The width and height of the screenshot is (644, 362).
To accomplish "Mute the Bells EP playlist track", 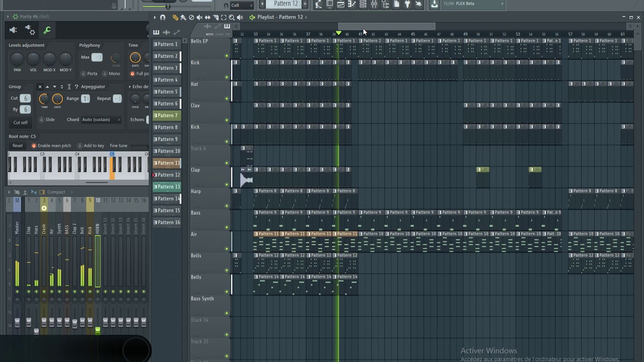I will point(227,56).
